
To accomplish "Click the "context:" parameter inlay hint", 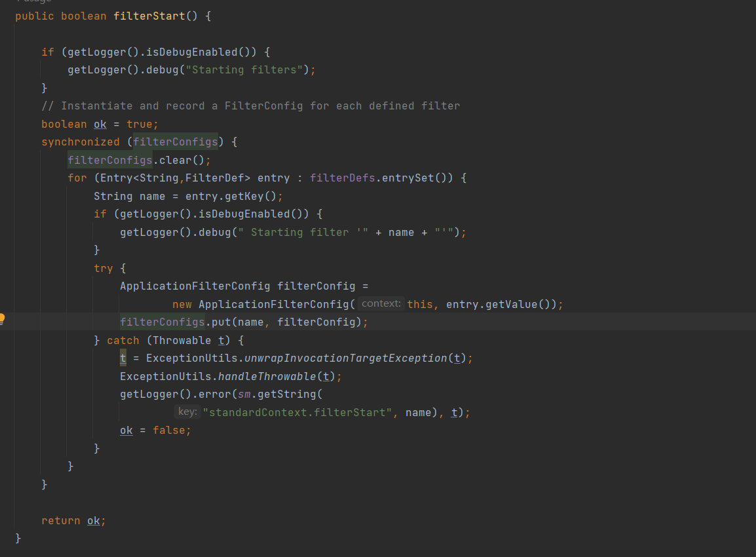I will [381, 304].
